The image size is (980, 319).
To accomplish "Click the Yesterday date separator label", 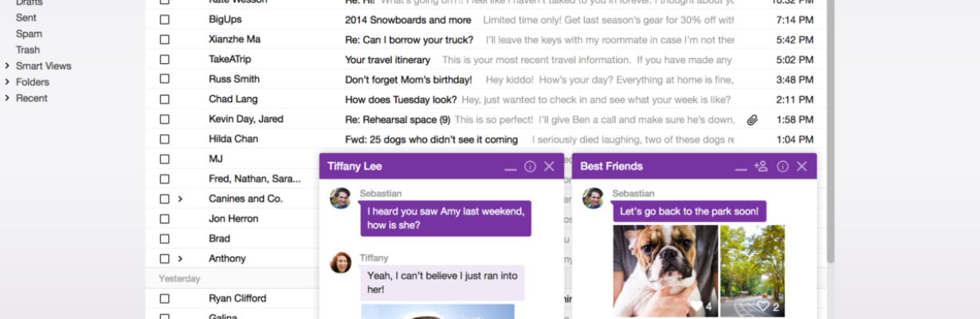I will pyautogui.click(x=179, y=279).
